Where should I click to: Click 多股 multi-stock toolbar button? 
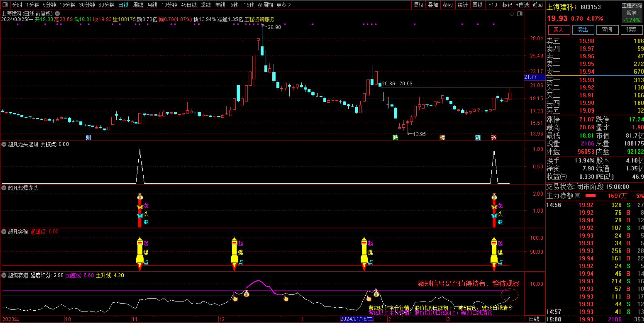click(x=448, y=5)
